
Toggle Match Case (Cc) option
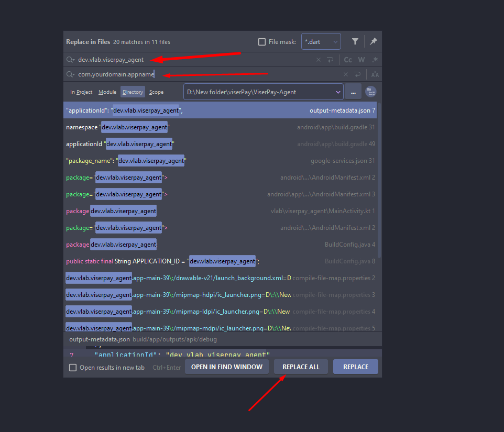click(x=348, y=60)
